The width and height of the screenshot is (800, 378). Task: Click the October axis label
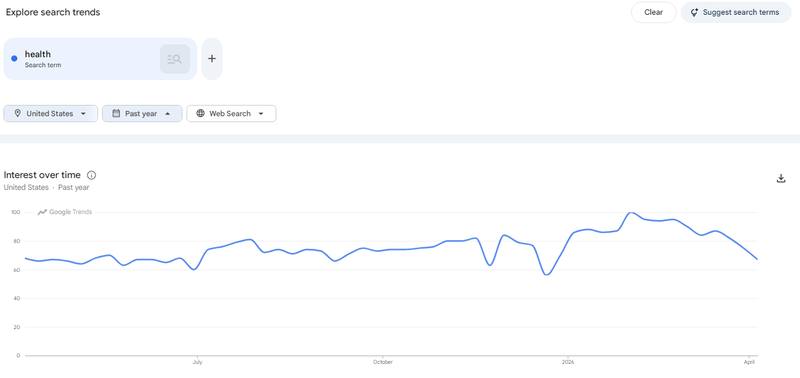coord(383,362)
